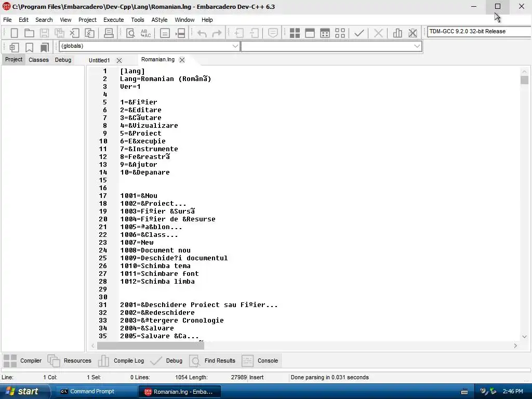532x399 pixels.
Task: Open the View menu
Action: tap(65, 20)
